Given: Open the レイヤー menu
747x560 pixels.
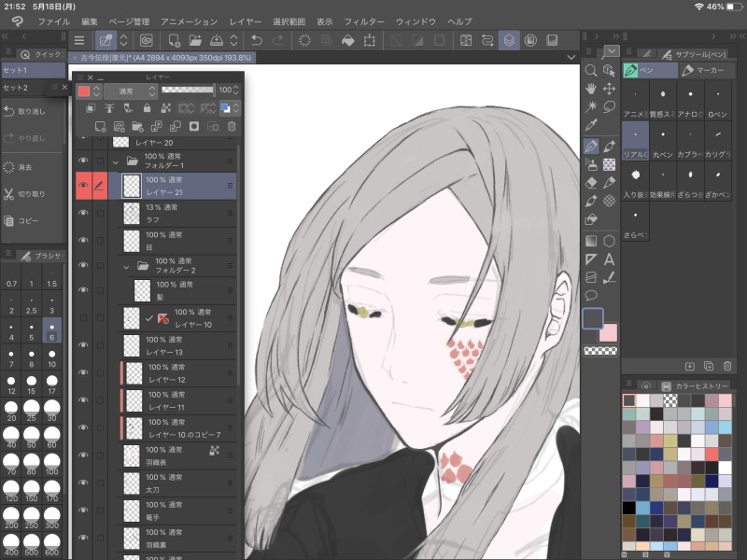Looking at the screenshot, I should tap(246, 21).
